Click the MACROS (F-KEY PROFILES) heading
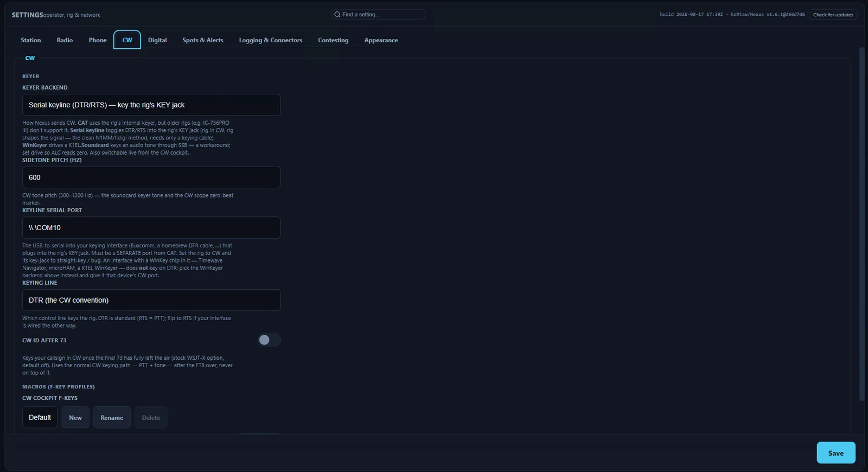This screenshot has width=868, height=472. (x=59, y=387)
